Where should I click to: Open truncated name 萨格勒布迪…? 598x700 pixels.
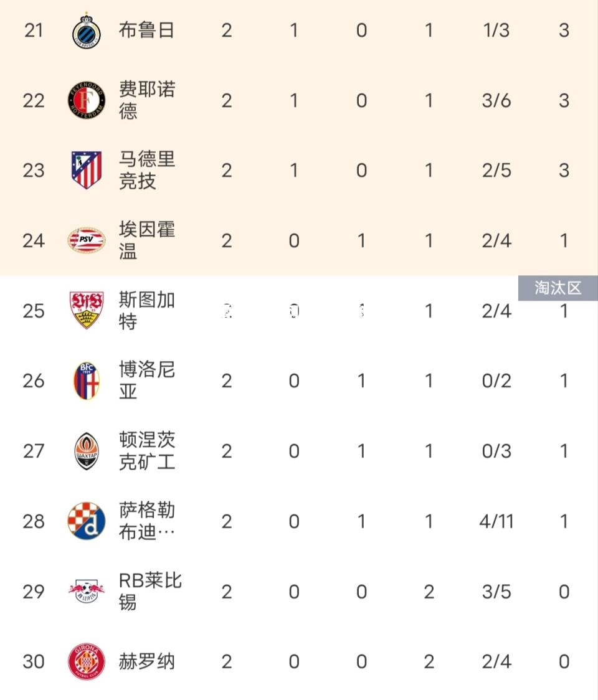click(x=147, y=521)
